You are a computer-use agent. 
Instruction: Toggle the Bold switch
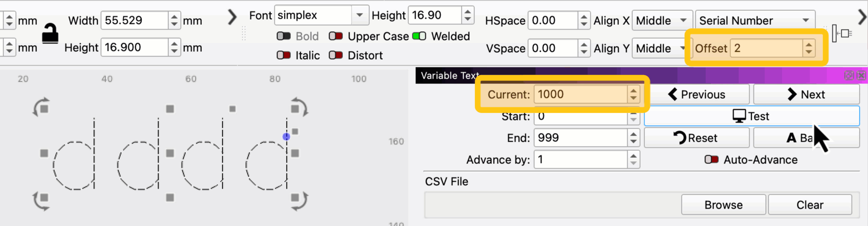pos(284,36)
